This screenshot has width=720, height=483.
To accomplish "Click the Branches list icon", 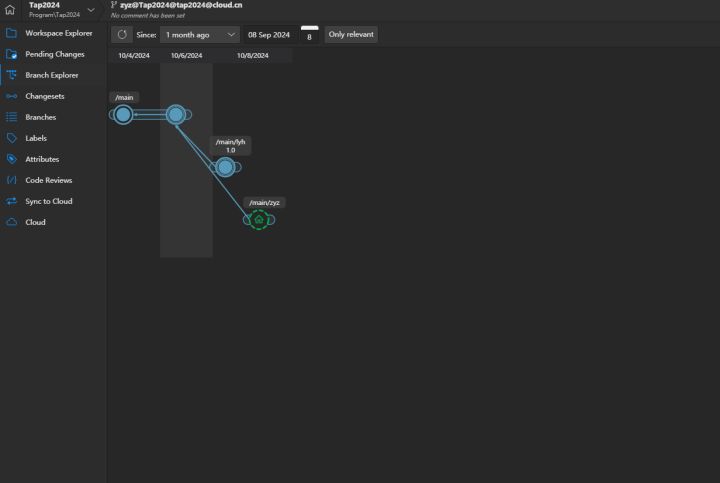I will point(11,117).
